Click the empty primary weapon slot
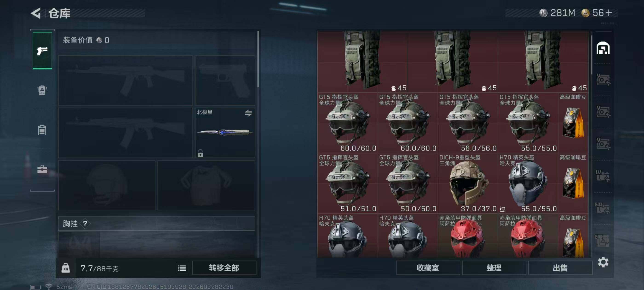 click(125, 80)
